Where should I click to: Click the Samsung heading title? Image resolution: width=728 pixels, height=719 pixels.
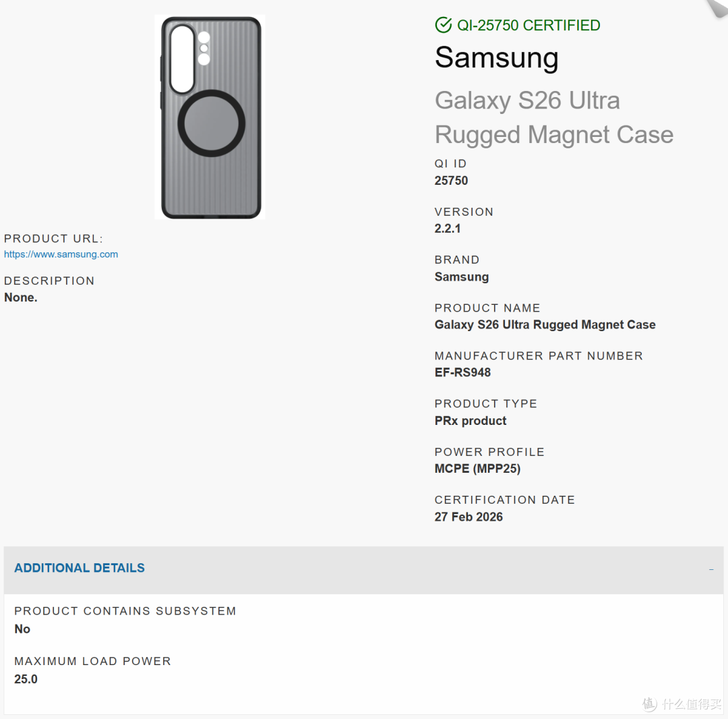point(496,57)
